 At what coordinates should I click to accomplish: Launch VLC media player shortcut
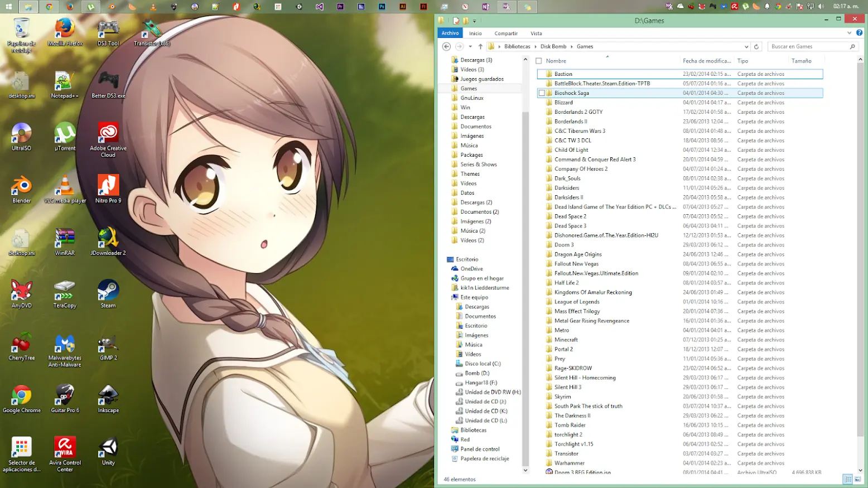(x=65, y=189)
